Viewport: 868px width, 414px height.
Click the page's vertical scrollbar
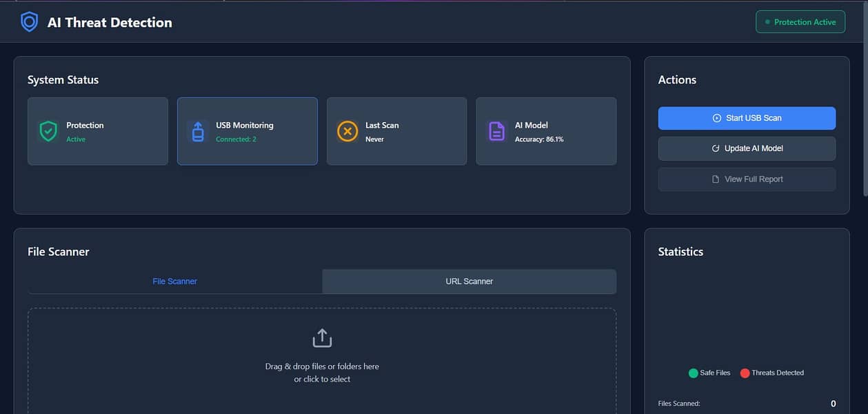[865, 138]
